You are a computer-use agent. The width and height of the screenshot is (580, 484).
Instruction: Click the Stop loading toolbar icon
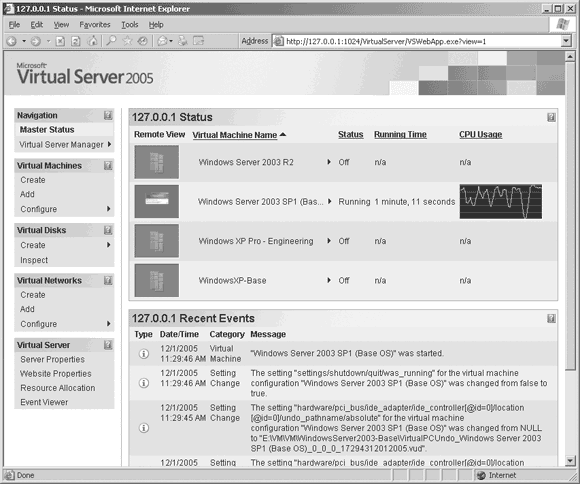60,41
